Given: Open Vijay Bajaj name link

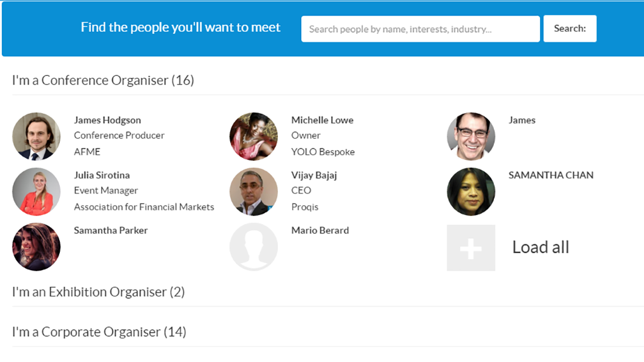Looking at the screenshot, I should (314, 175).
